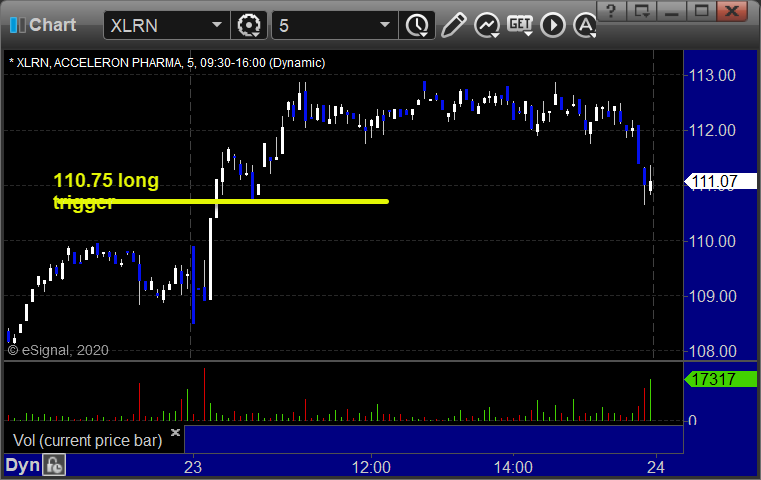The height and width of the screenshot is (480, 761).
Task: Click the 23 date axis label
Action: point(193,467)
